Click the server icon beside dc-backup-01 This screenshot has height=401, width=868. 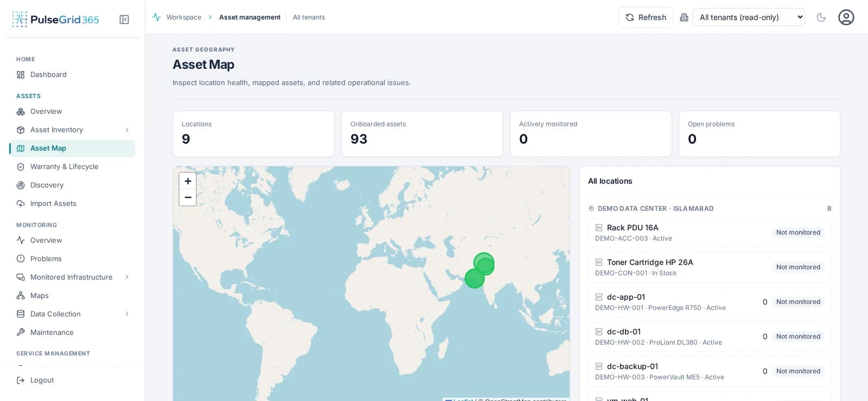tap(599, 366)
